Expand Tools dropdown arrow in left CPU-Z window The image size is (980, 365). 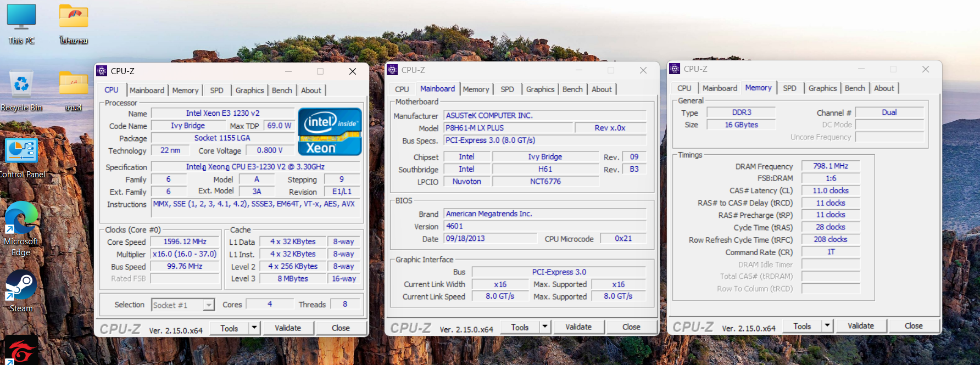pyautogui.click(x=254, y=328)
